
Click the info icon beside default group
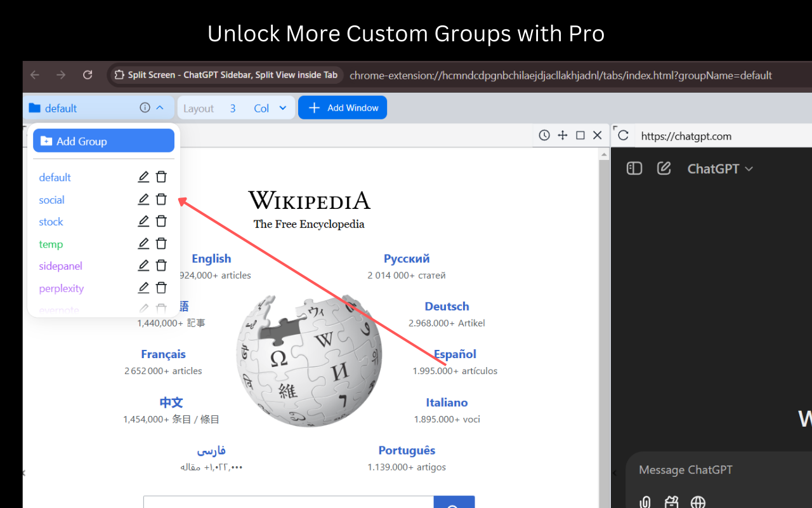[145, 108]
